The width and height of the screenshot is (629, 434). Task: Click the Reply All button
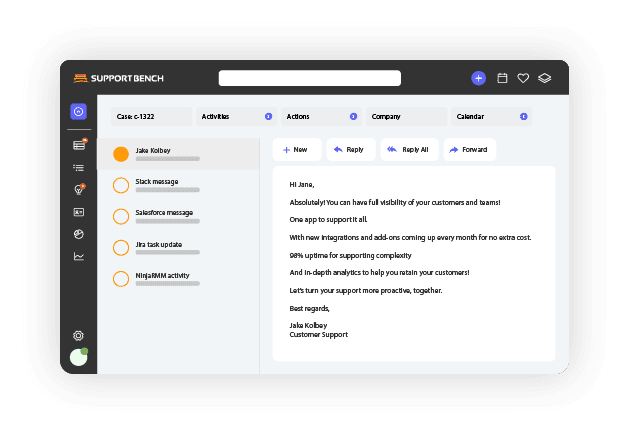[408, 149]
